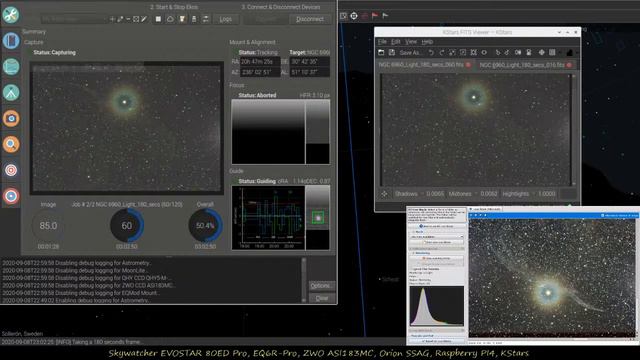Viewport: 640px width, 360px height.
Task: Click the save disk icon in FITS Viewer toolbar
Action: click(392, 53)
